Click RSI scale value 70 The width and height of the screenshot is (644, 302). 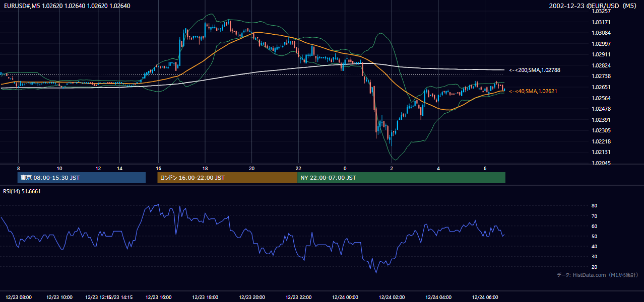coord(594,216)
